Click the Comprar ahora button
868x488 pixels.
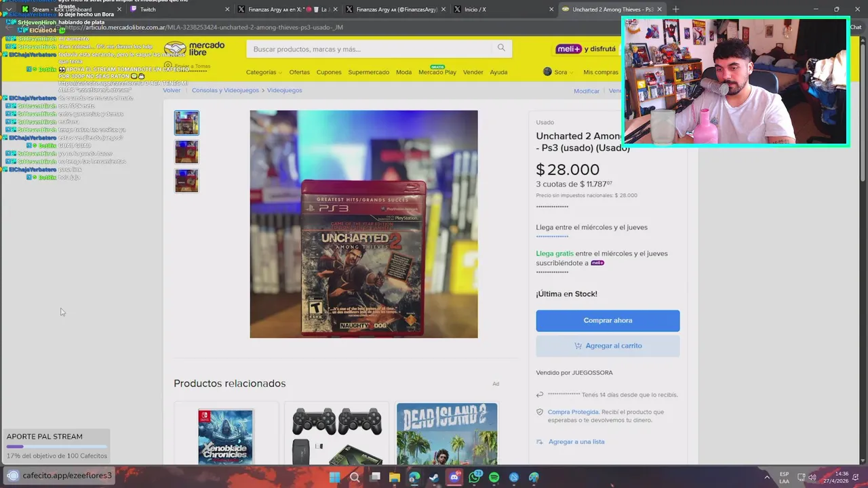[x=608, y=321]
